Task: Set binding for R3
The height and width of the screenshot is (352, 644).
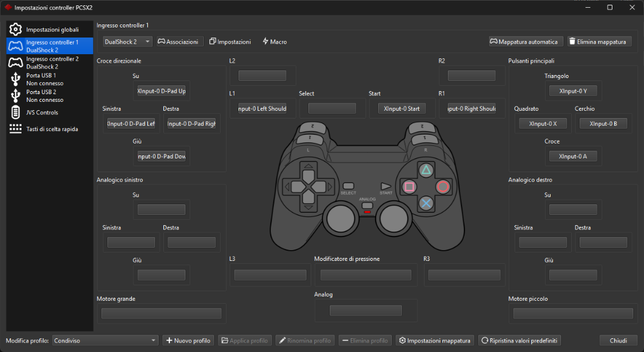Action: (464, 275)
